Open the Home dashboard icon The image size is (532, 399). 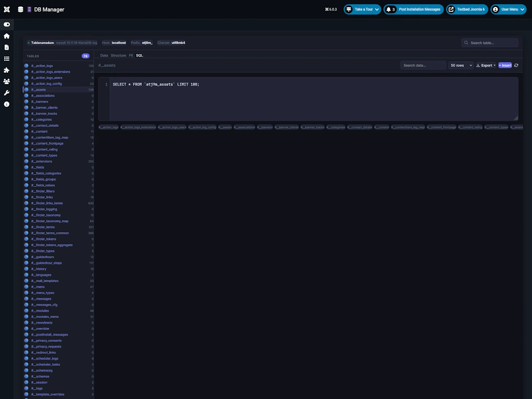pyautogui.click(x=6, y=36)
